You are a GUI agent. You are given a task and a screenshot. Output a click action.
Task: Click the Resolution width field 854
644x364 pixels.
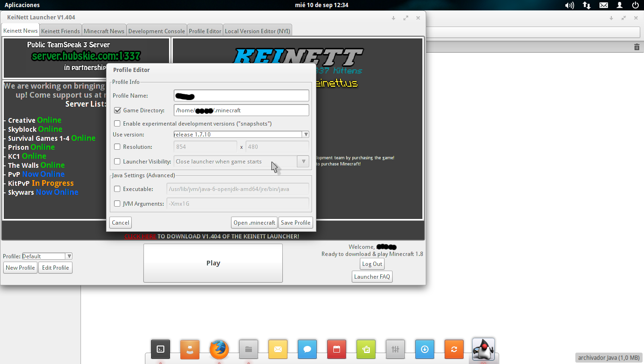tap(206, 147)
